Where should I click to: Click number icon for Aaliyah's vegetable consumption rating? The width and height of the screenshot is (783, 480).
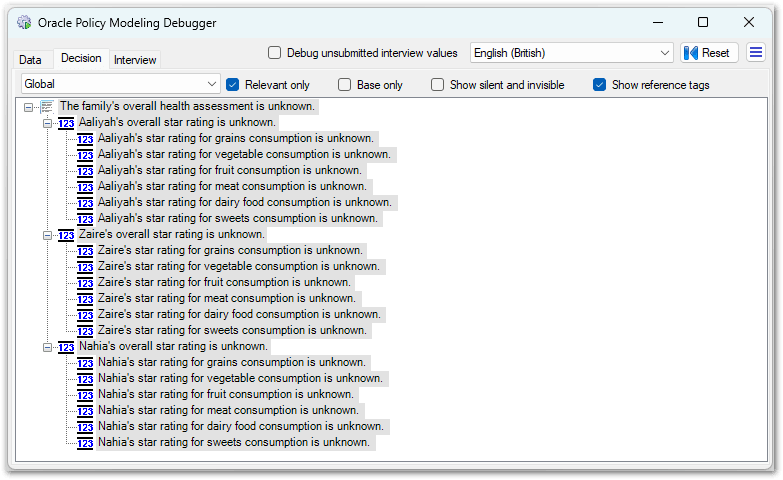pos(85,155)
